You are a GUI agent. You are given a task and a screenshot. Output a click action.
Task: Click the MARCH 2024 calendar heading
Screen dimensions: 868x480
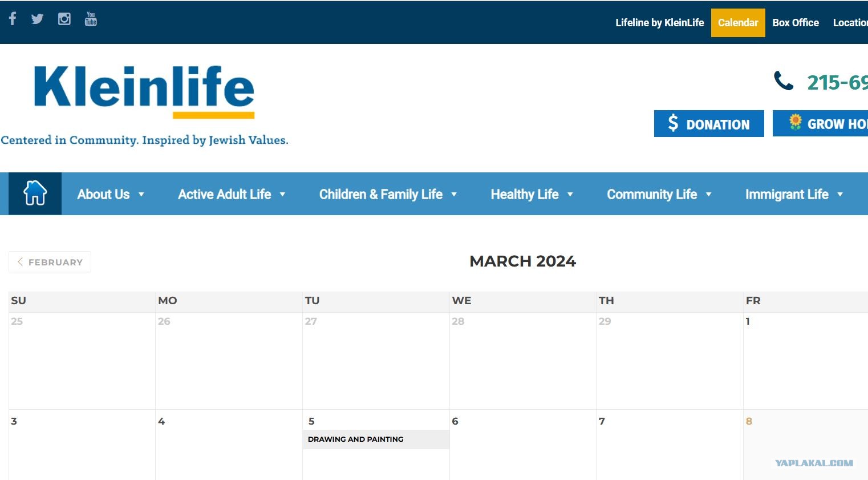(x=523, y=261)
